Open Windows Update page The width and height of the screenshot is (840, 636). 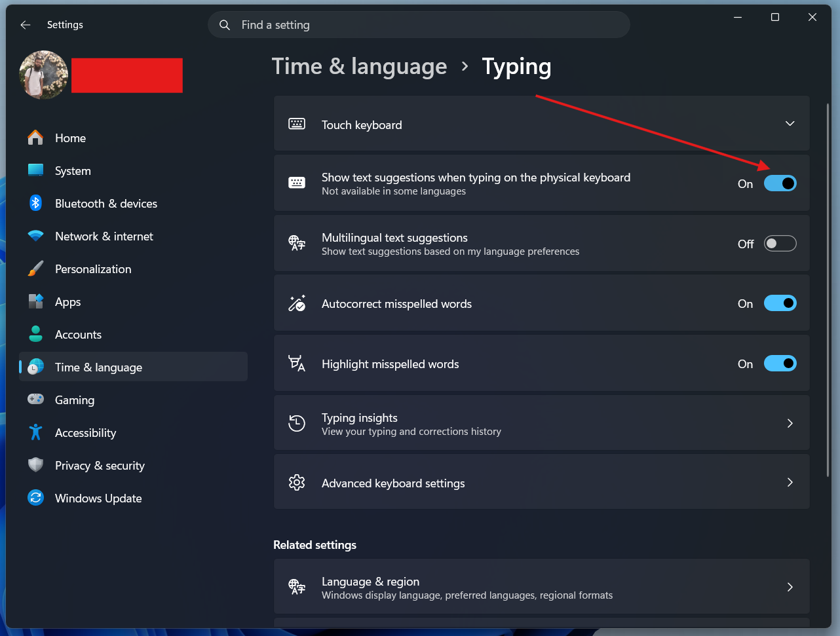[134, 498]
